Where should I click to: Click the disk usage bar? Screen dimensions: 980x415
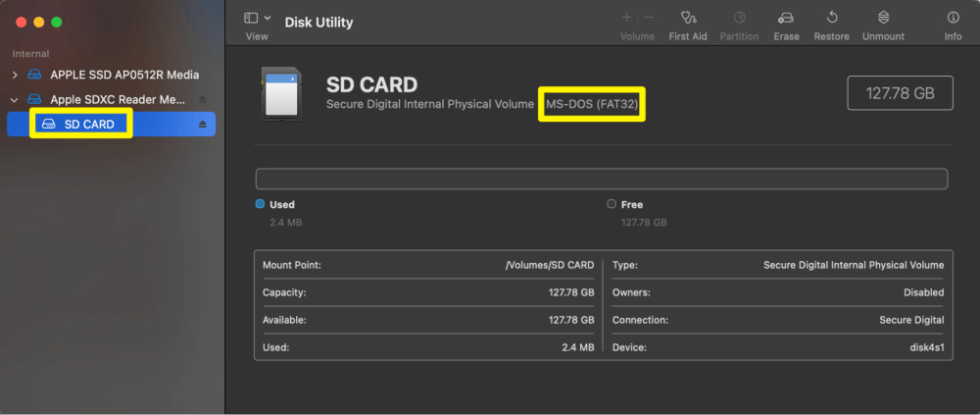click(x=602, y=179)
